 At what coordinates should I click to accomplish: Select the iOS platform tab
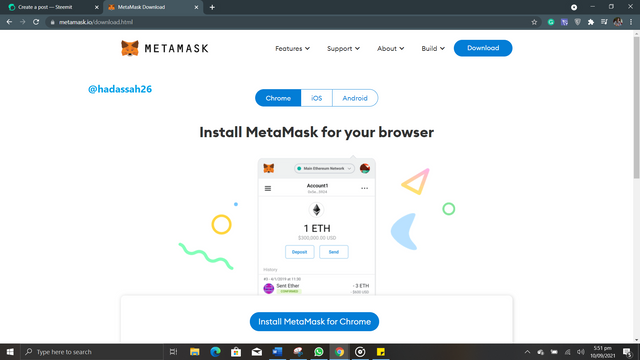pos(316,98)
